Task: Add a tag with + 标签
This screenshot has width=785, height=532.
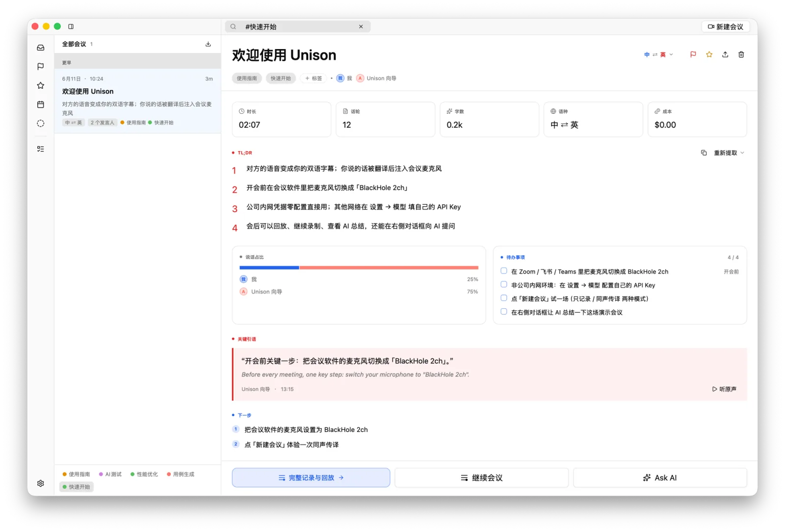Action: [x=314, y=78]
